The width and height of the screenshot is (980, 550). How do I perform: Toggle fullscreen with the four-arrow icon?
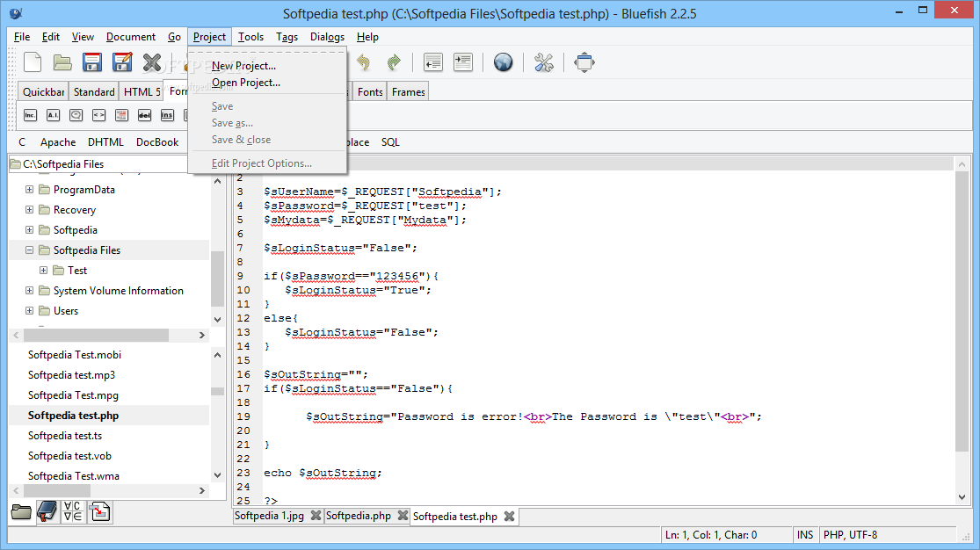coord(584,62)
